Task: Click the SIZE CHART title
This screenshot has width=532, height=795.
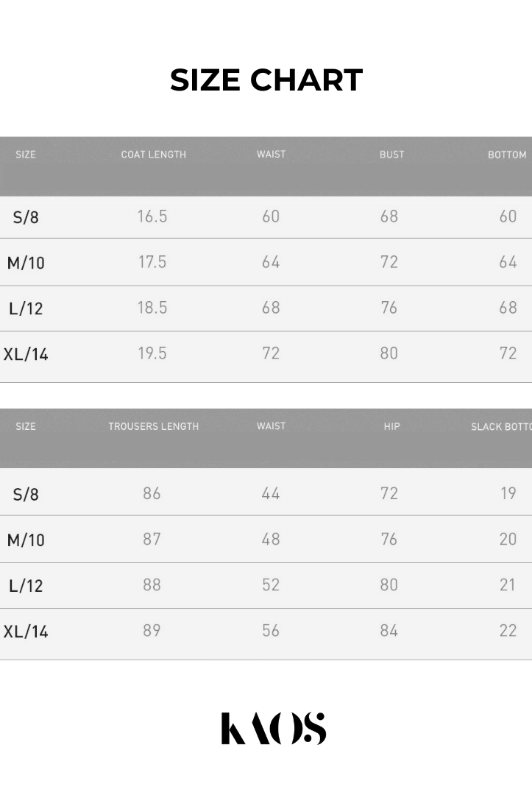Action: [266, 80]
